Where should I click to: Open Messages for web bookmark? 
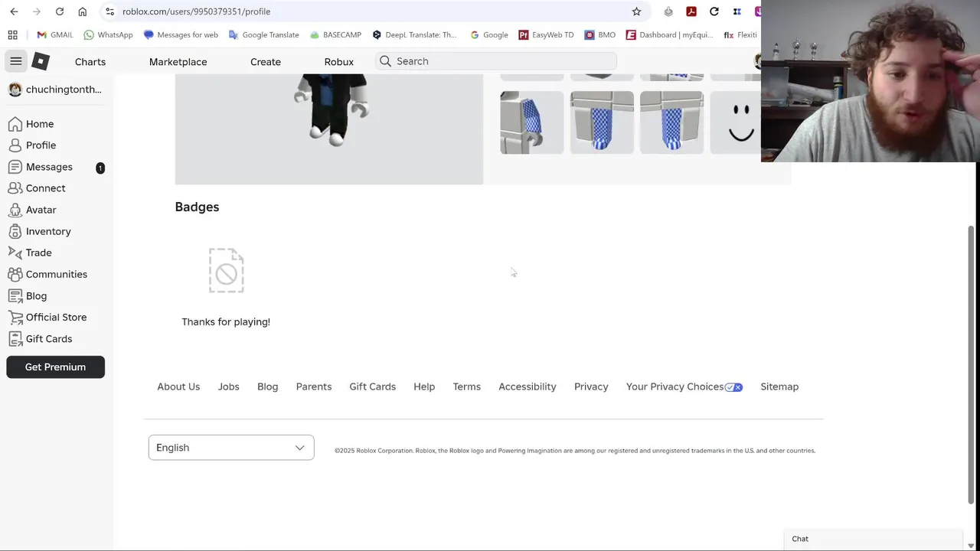point(181,34)
